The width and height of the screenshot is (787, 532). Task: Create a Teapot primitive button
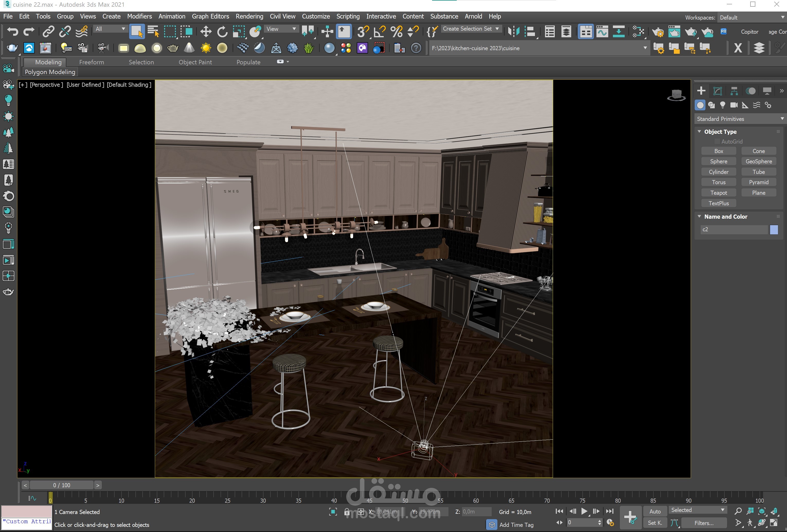point(718,193)
